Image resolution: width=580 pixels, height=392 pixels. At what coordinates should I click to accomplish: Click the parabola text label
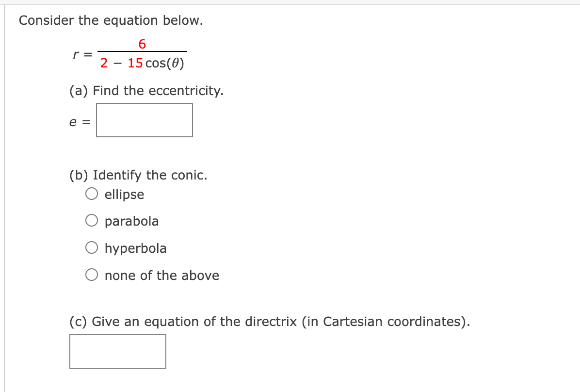point(132,221)
